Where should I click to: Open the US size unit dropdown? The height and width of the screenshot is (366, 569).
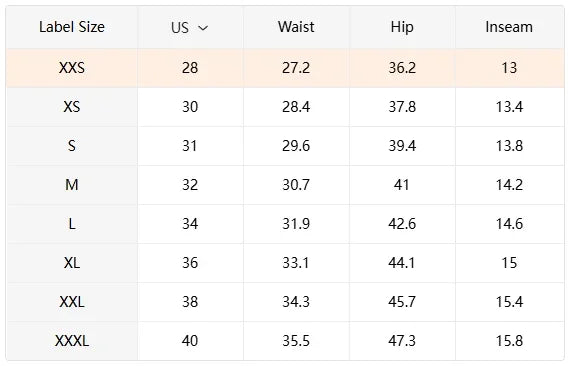coord(190,28)
